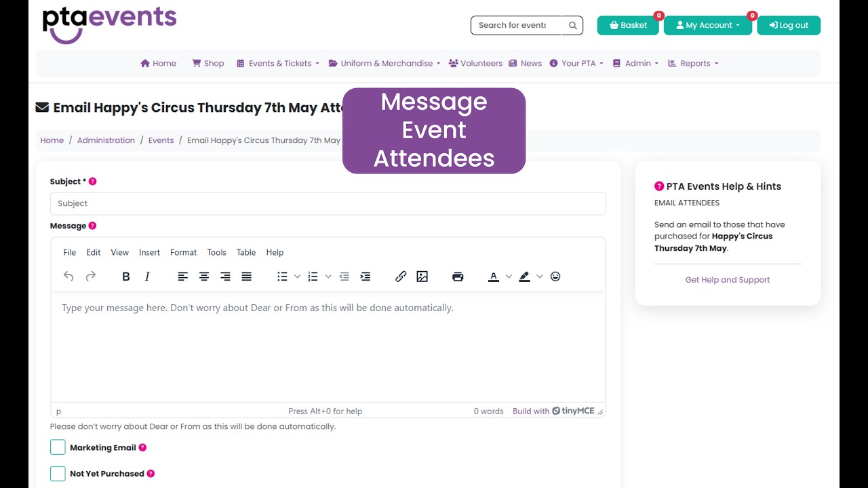
Task: Focus the Subject input field
Action: pyautogui.click(x=328, y=204)
